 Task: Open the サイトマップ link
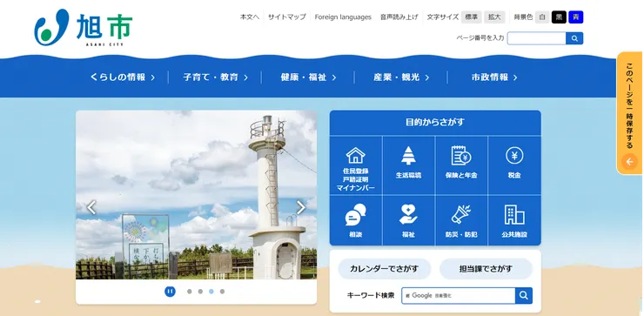point(287,17)
